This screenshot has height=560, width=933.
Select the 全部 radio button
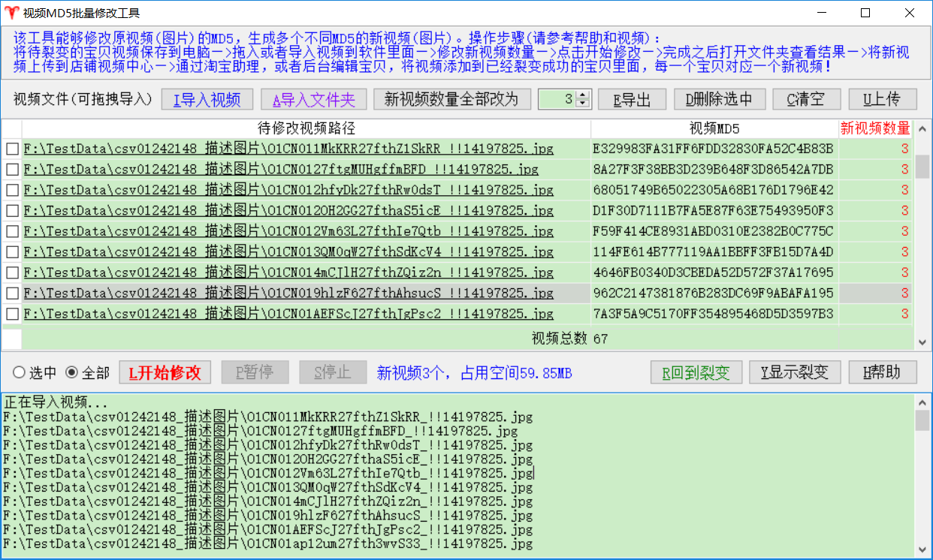72,372
